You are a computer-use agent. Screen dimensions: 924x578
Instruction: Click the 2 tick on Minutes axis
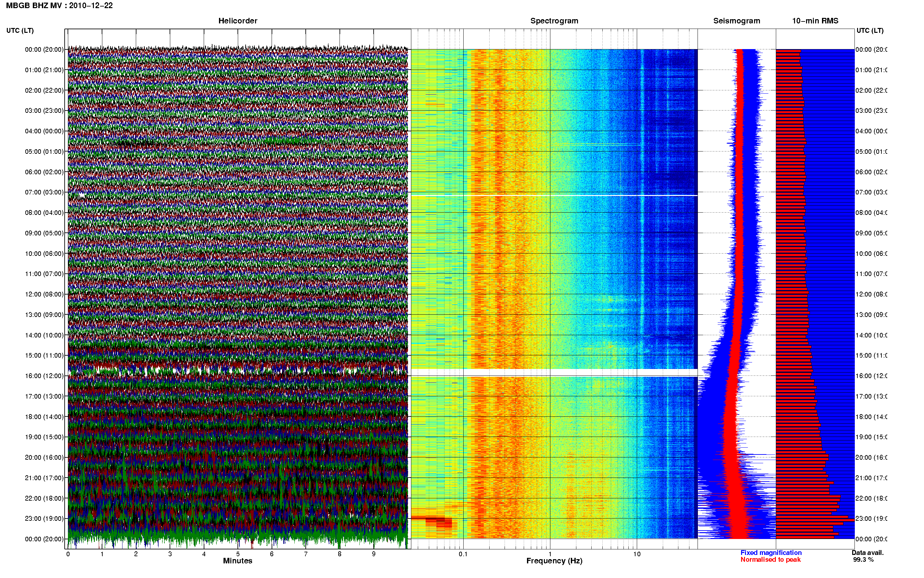(x=136, y=554)
